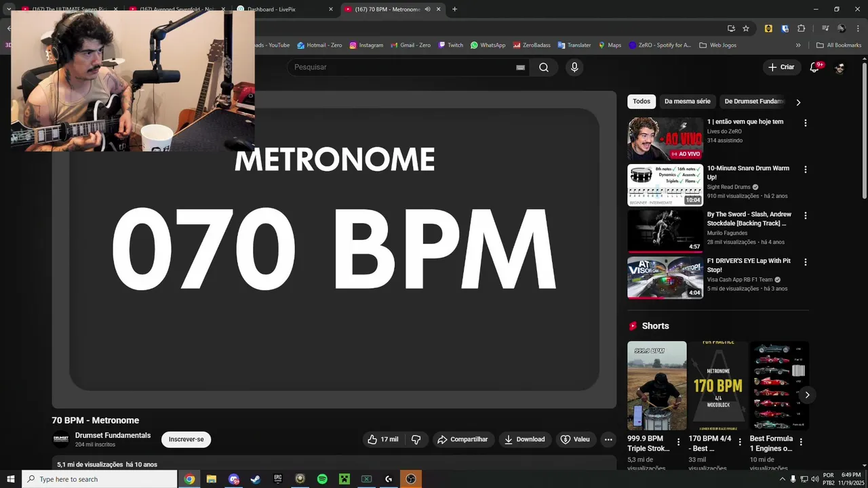Open Epic Games launcher from the taskbar
Screen dimensions: 868x488
coord(278,479)
